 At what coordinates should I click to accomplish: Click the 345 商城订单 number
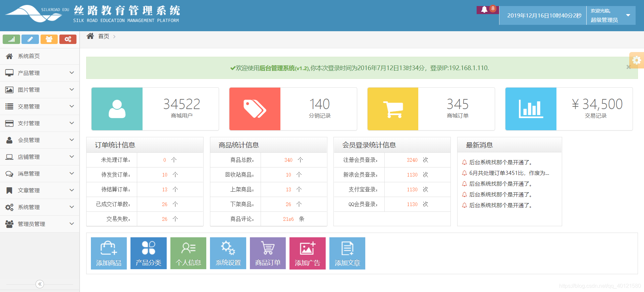click(x=458, y=104)
